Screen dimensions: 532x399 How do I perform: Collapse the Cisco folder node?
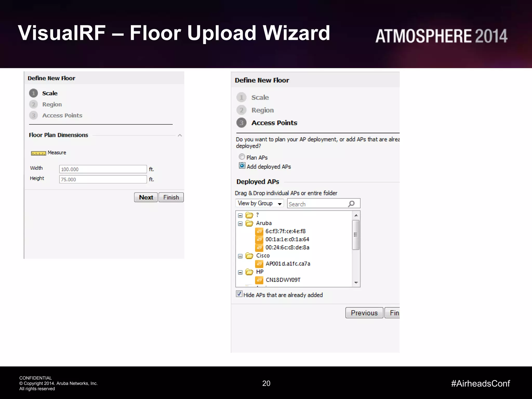(240, 256)
